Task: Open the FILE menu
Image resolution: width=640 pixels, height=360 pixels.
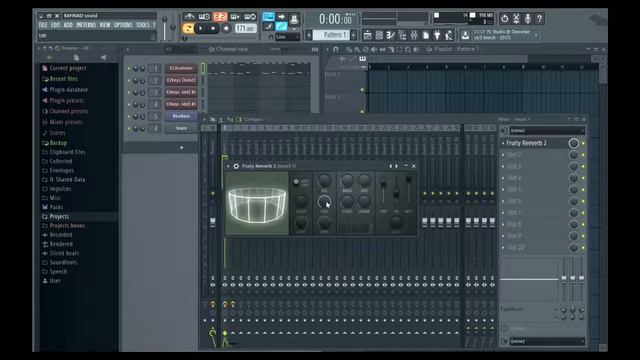Action: click(x=43, y=25)
